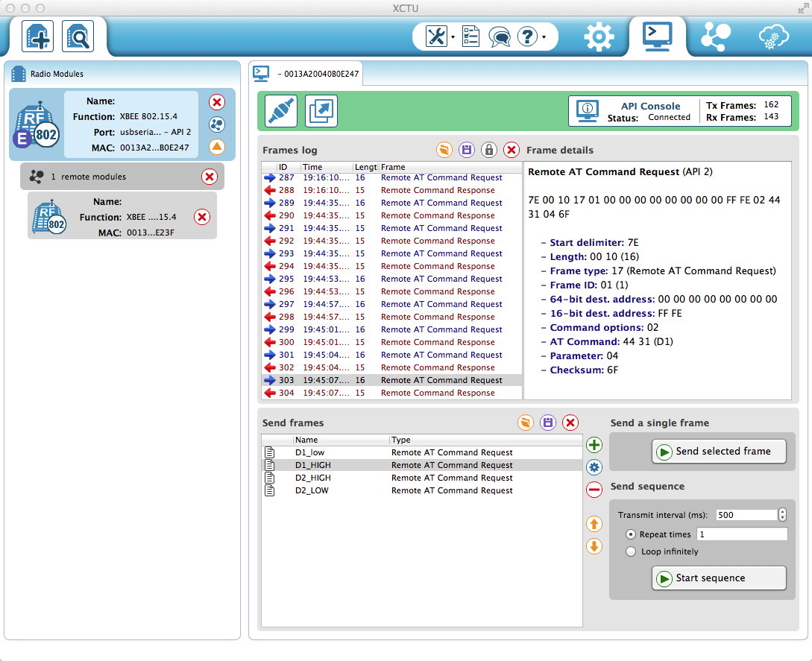The image size is (812, 661).
Task: Clear the frames log with the red X
Action: coord(512,150)
